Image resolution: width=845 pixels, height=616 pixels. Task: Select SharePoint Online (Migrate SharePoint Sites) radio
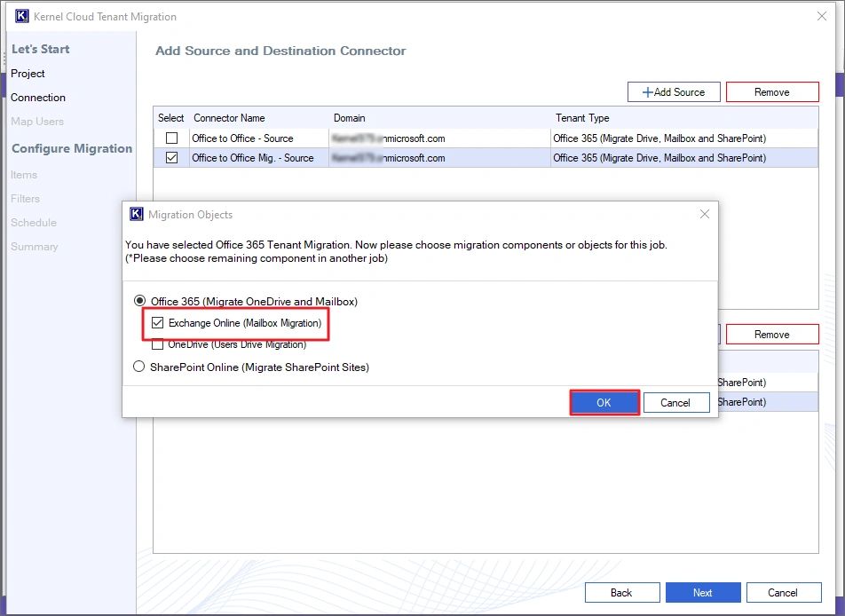(138, 367)
